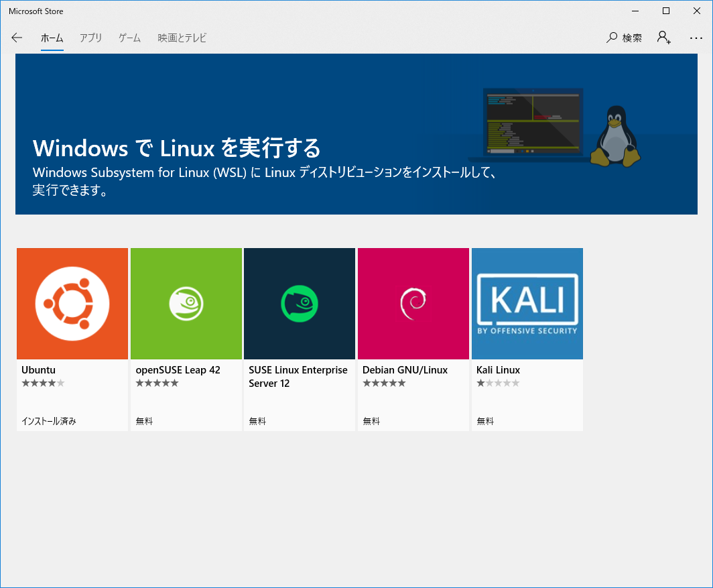This screenshot has width=713, height=588.
Task: Click the openSUSE Leap 42 star rating
Action: click(x=157, y=384)
